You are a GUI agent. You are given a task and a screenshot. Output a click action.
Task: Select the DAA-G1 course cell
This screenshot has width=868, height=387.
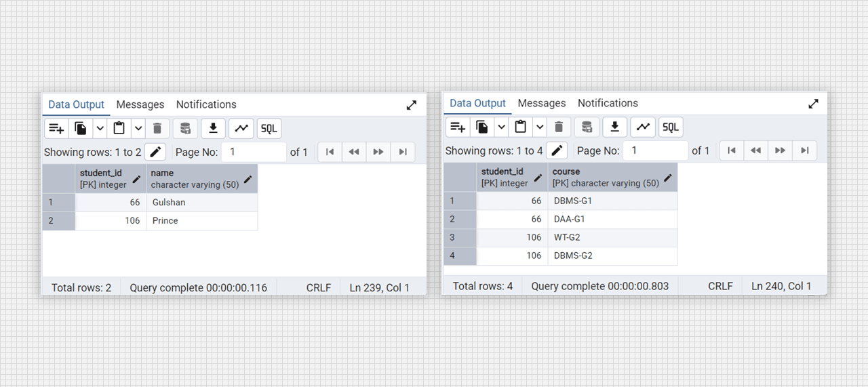[612, 219]
